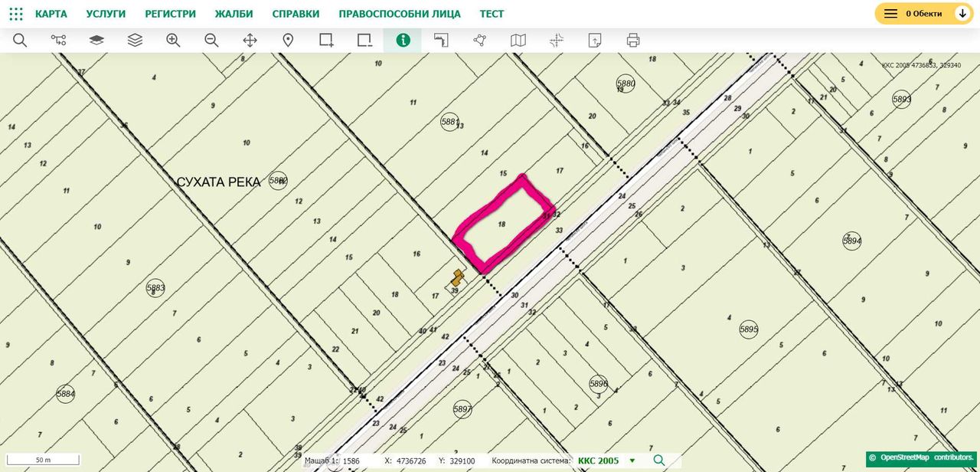
Task: Click the download arrow in Обекти button
Action: 962,14
